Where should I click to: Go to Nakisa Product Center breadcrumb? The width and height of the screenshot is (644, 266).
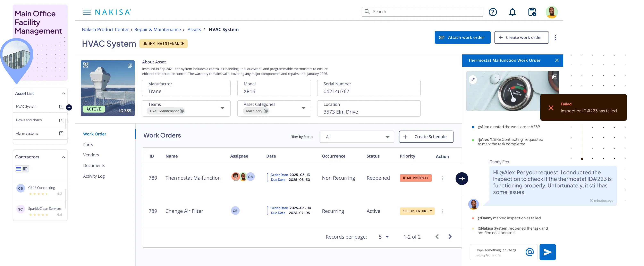(105, 29)
